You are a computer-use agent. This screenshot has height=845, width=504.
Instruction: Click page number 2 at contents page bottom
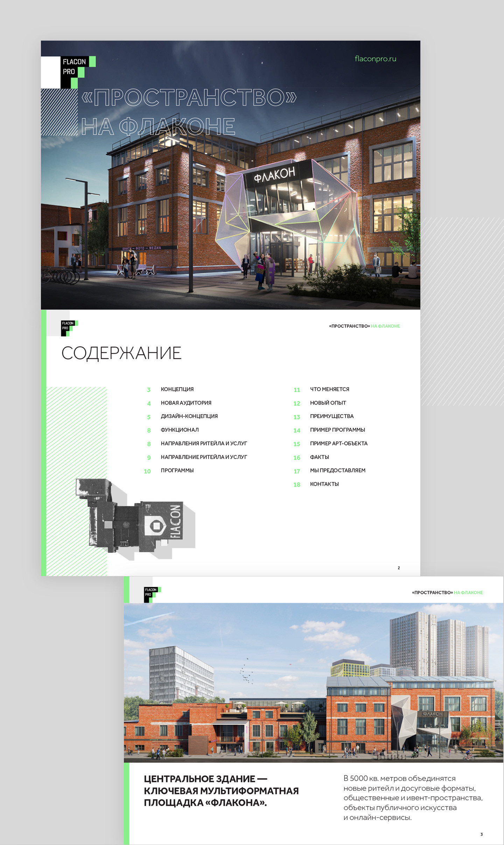coord(399,568)
